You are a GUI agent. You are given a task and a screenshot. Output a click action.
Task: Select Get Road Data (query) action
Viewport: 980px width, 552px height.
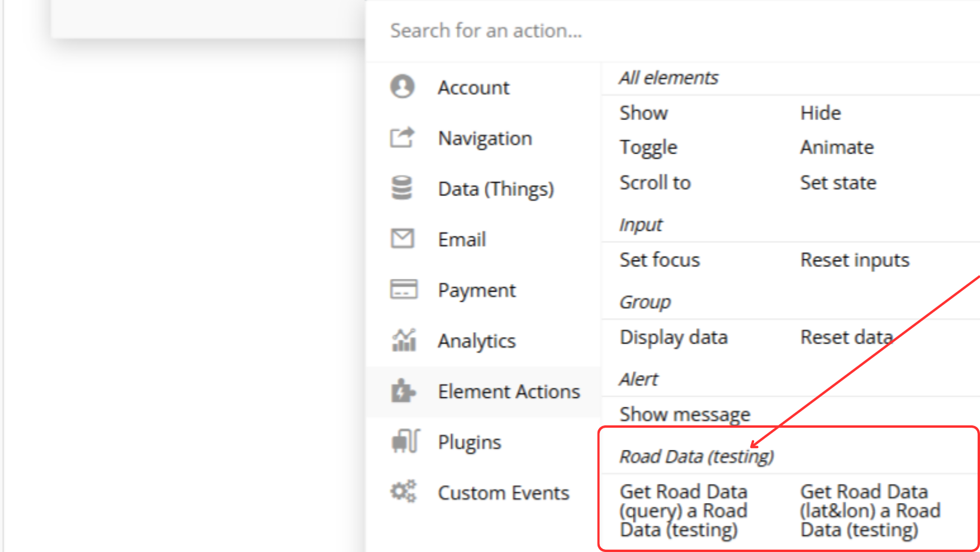click(x=684, y=511)
